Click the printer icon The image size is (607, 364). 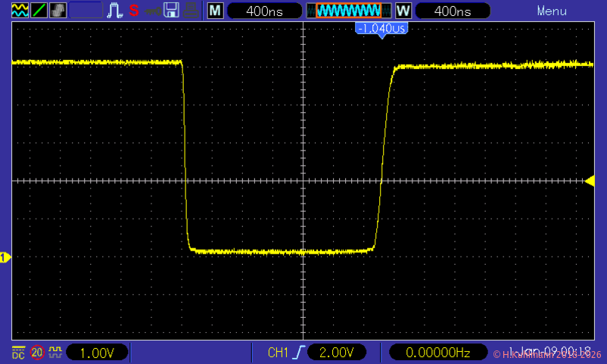(190, 11)
